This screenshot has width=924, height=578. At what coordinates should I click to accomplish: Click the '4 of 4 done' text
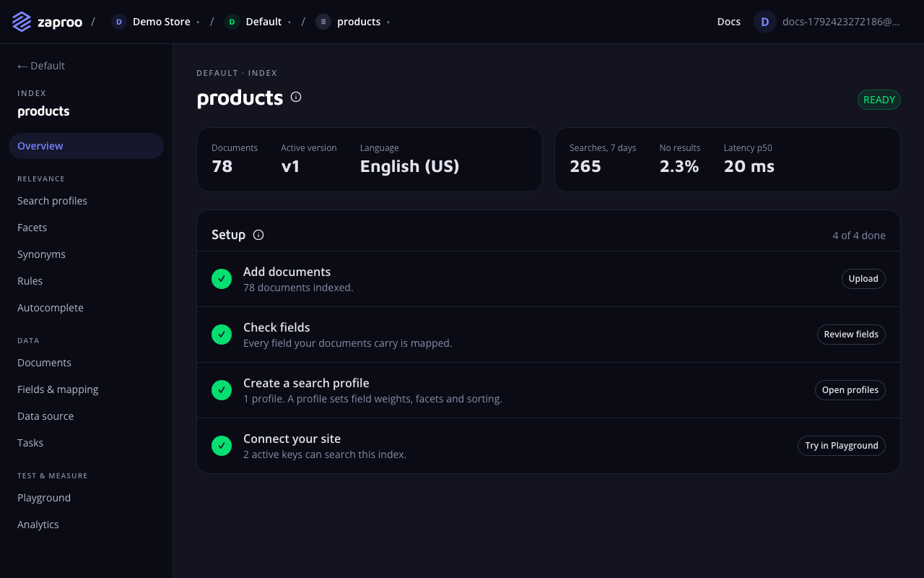[859, 236]
